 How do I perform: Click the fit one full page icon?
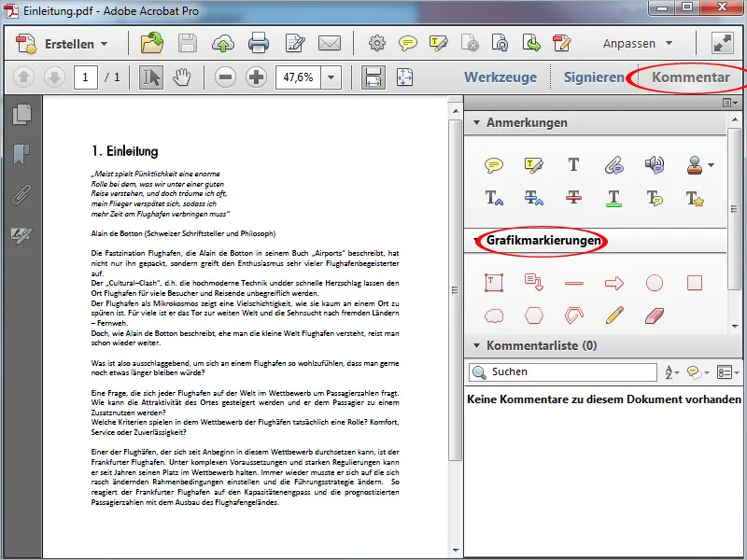pos(404,77)
